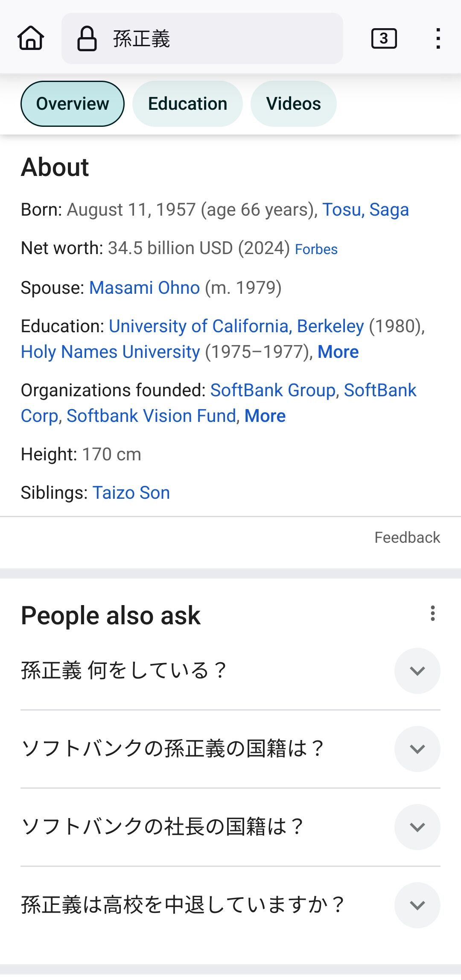Open the browser three-dot menu

pos(438,39)
